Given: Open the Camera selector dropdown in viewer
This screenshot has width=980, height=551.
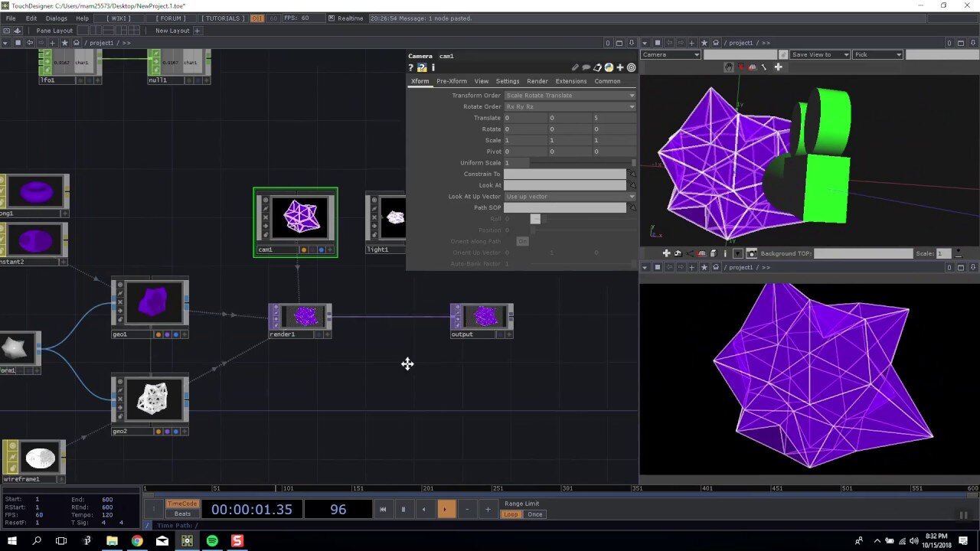Looking at the screenshot, I should pos(671,54).
